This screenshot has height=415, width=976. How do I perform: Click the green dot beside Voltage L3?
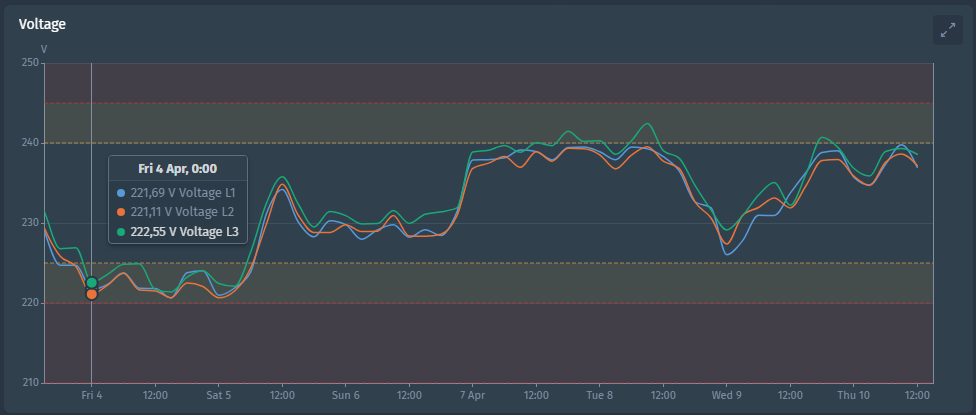pyautogui.click(x=122, y=231)
